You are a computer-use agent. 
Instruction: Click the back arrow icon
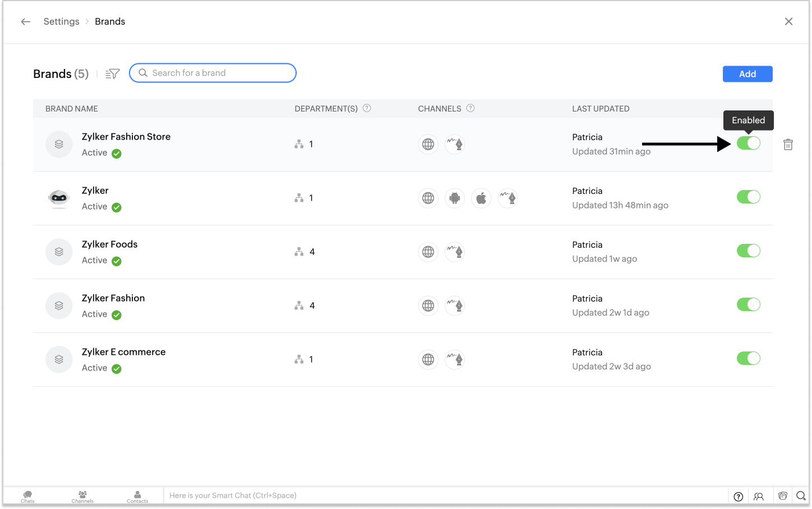click(x=26, y=22)
